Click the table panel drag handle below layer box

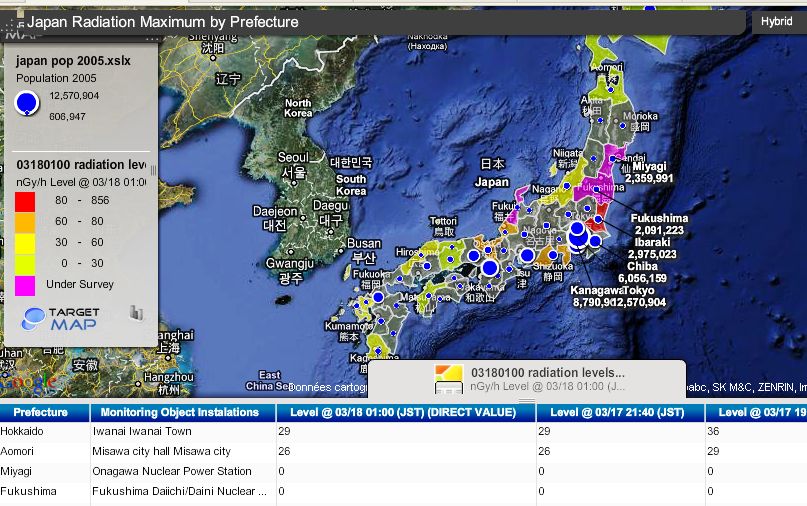[526, 401]
